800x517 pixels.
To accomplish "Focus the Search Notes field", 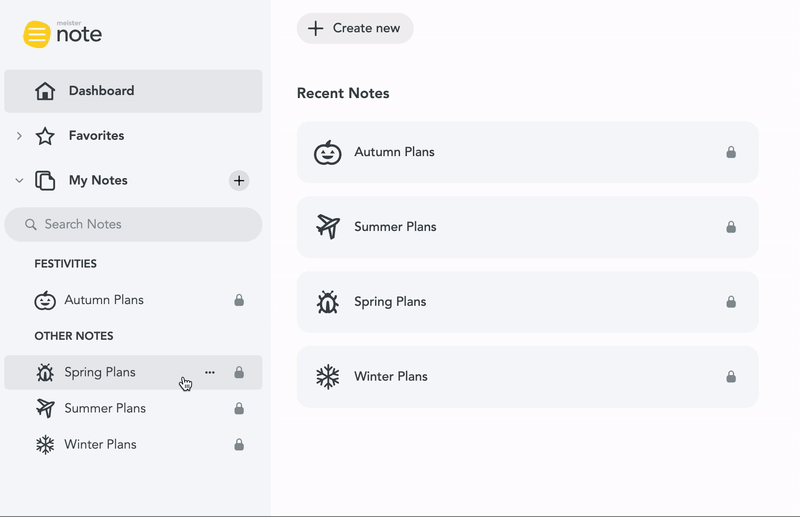I will [133, 225].
